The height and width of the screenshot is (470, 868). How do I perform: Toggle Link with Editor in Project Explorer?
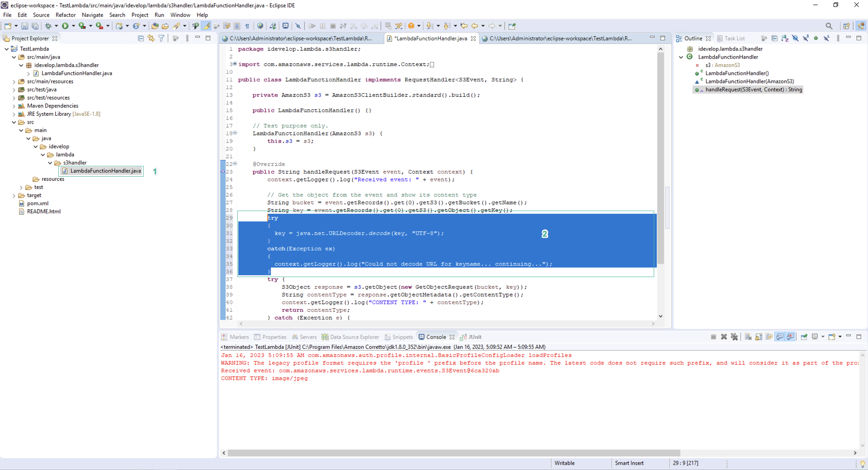pos(151,38)
